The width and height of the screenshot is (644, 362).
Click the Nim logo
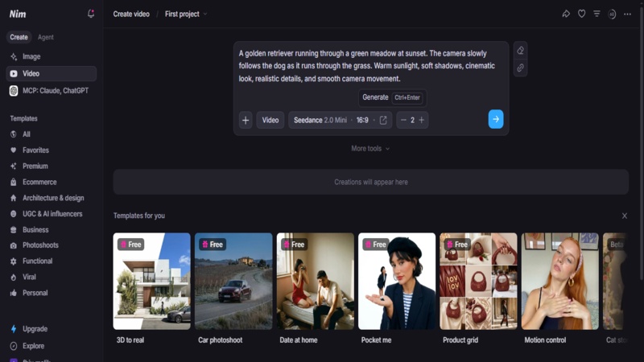tap(18, 14)
